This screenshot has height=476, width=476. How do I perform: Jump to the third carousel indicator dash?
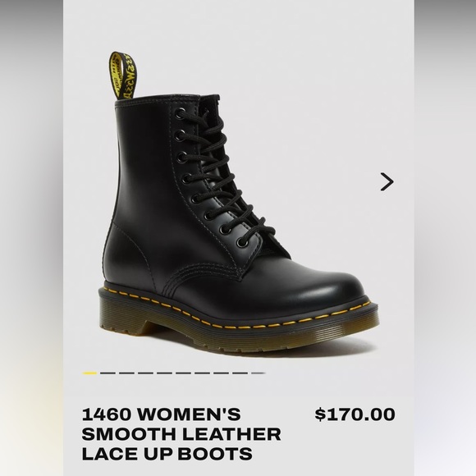point(126,373)
